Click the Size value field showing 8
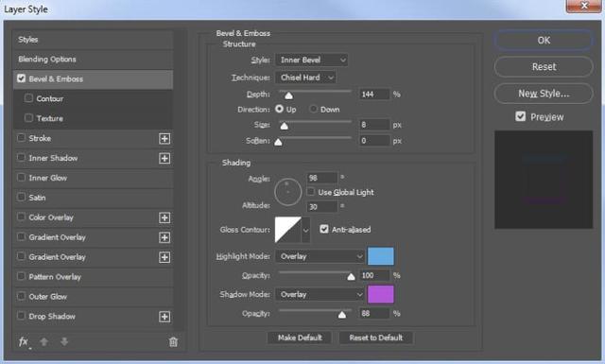This screenshot has width=605, height=364. coord(374,125)
